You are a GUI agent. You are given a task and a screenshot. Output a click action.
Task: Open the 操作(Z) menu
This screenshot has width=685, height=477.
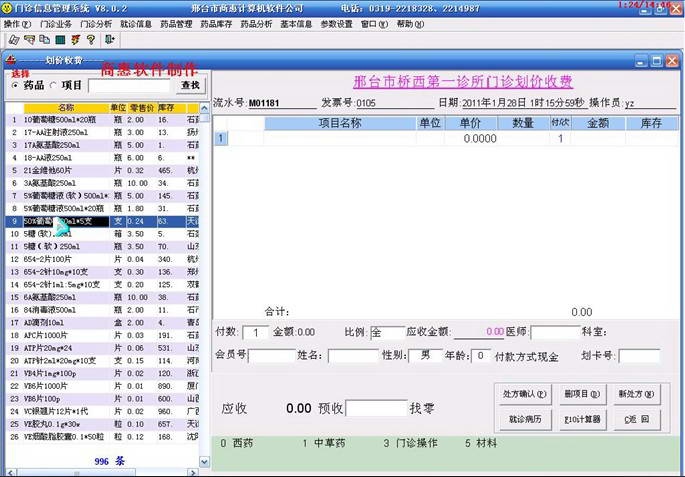(18, 24)
